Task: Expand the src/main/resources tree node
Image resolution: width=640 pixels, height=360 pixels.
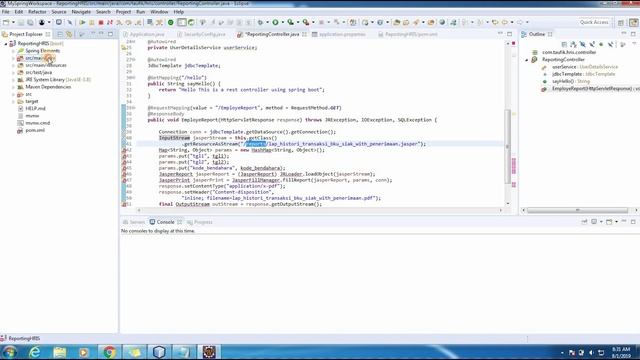Action: tap(13, 65)
